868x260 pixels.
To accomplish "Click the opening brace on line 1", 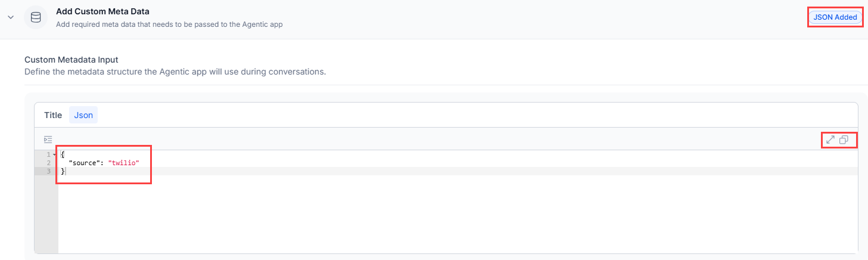I will (63, 154).
